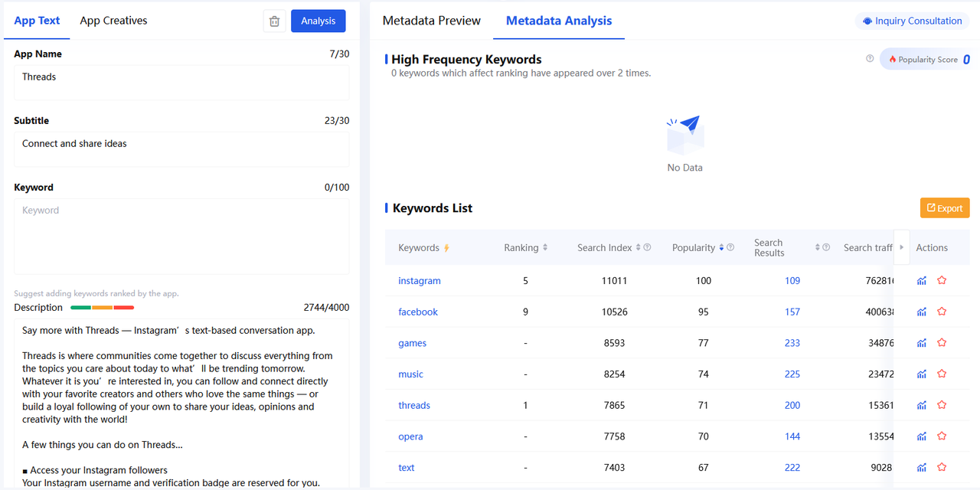The height and width of the screenshot is (490, 980).
Task: Click the Export button
Action: pyautogui.click(x=945, y=208)
